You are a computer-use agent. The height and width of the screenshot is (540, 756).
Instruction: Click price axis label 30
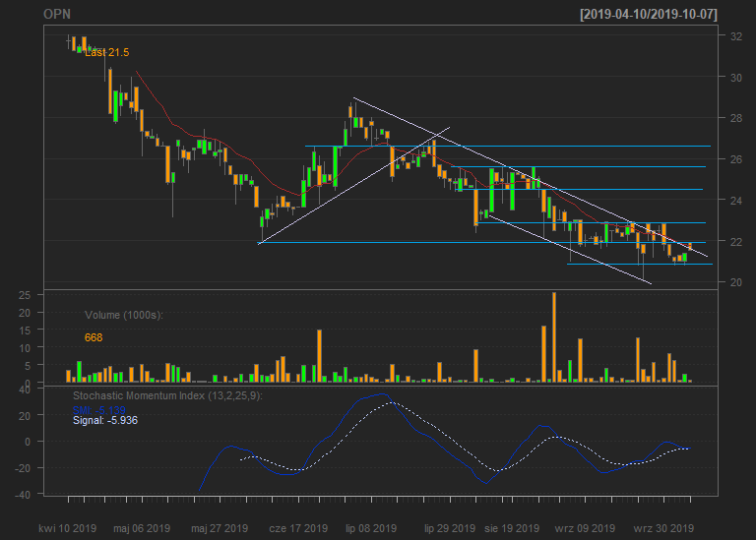click(735, 77)
